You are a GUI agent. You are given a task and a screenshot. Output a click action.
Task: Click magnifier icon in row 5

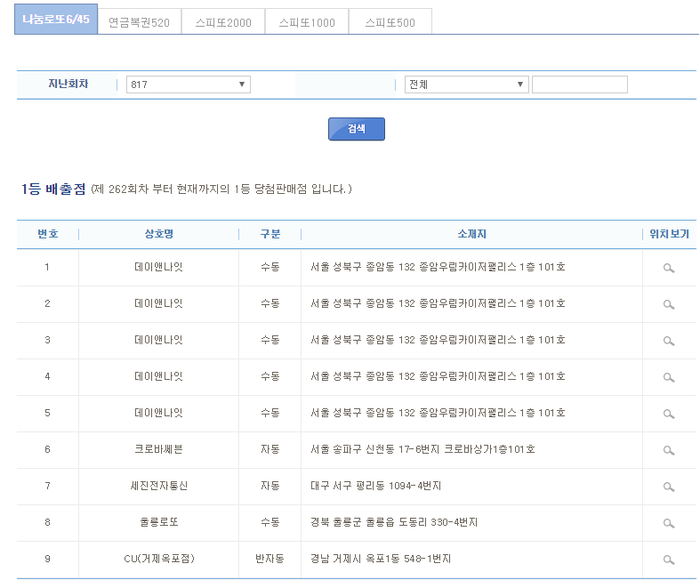[x=668, y=414]
